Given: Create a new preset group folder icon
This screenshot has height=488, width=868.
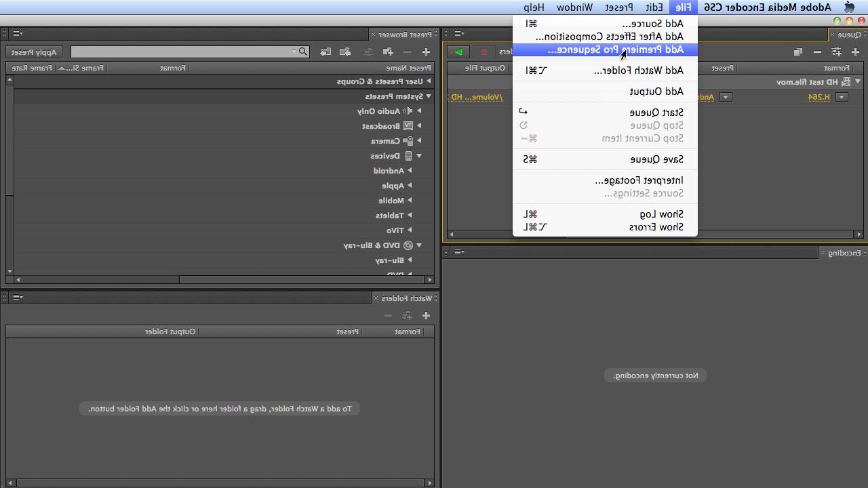Looking at the screenshot, I should tap(388, 52).
